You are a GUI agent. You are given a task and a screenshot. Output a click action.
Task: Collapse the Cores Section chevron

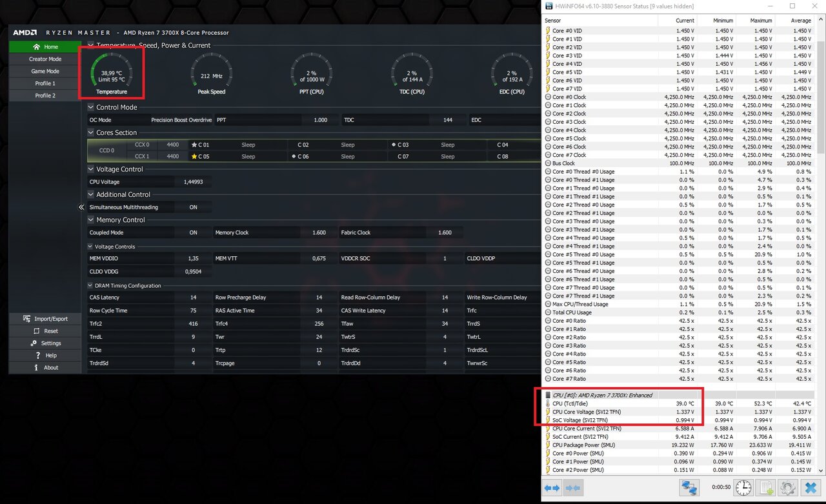point(91,132)
